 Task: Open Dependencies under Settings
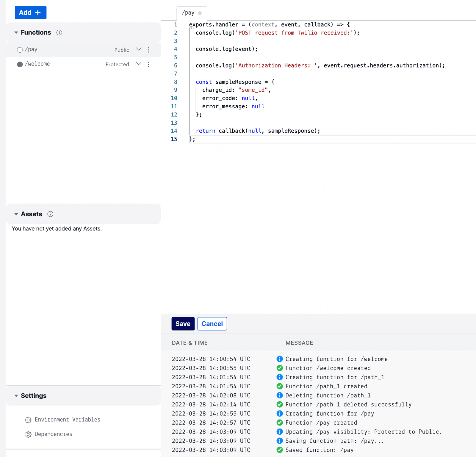click(53, 434)
